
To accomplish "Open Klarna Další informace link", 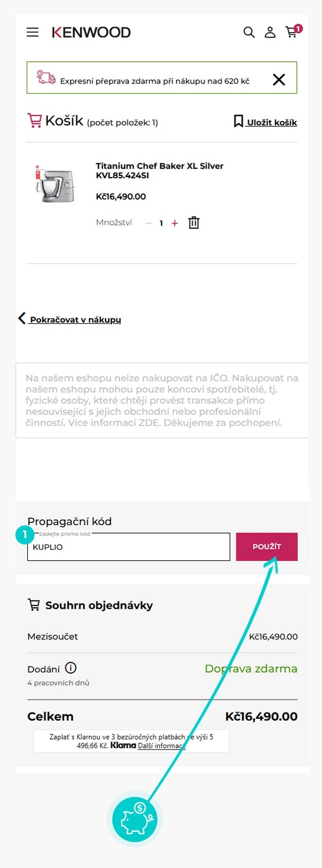I will click(x=161, y=745).
